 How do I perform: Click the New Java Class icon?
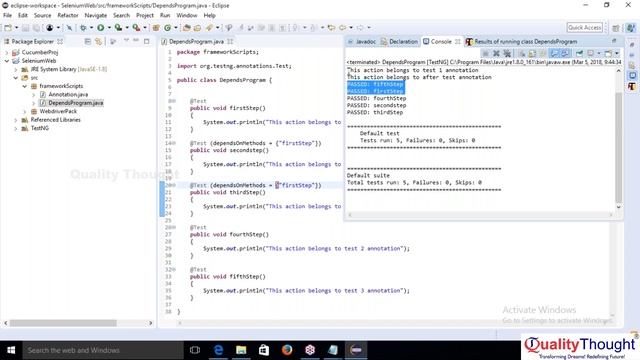pos(168,28)
